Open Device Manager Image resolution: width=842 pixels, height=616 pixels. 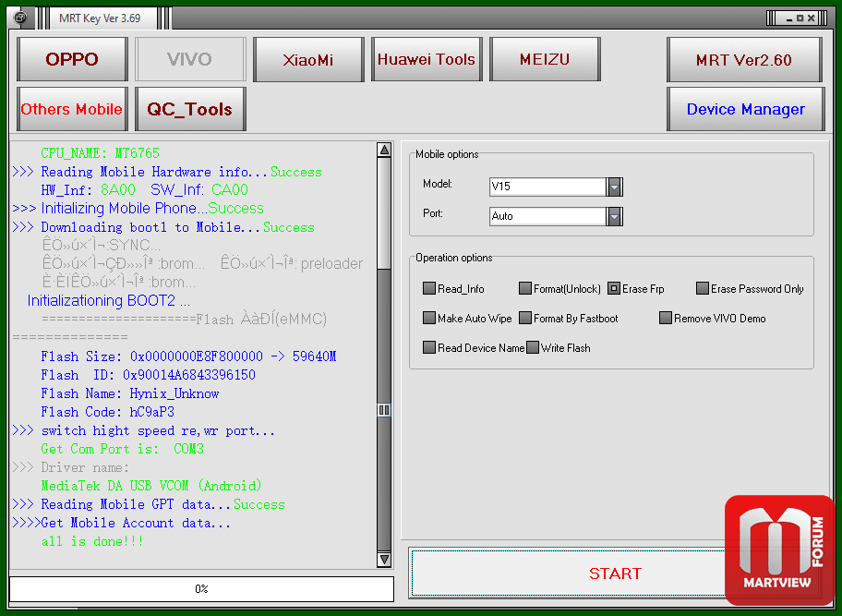pyautogui.click(x=745, y=109)
